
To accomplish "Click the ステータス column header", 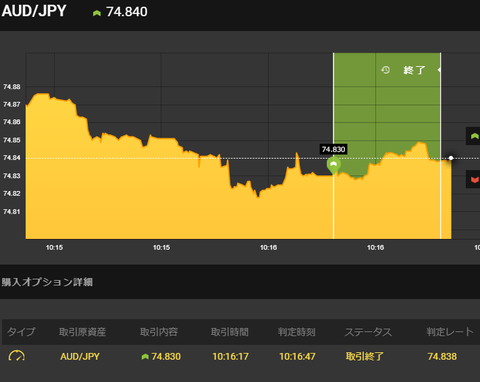I will point(368,332).
